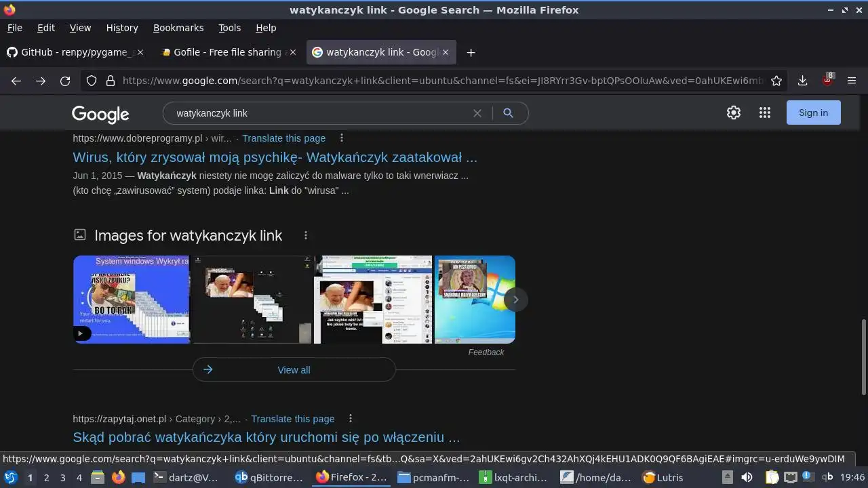Open the Edit menu

[x=46, y=28]
